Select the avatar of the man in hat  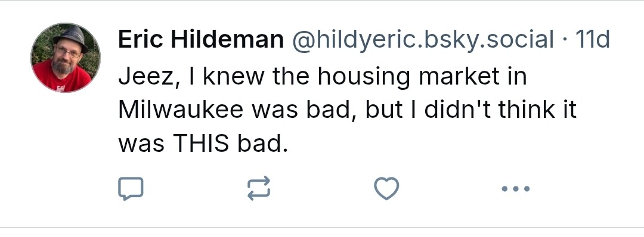(x=66, y=58)
